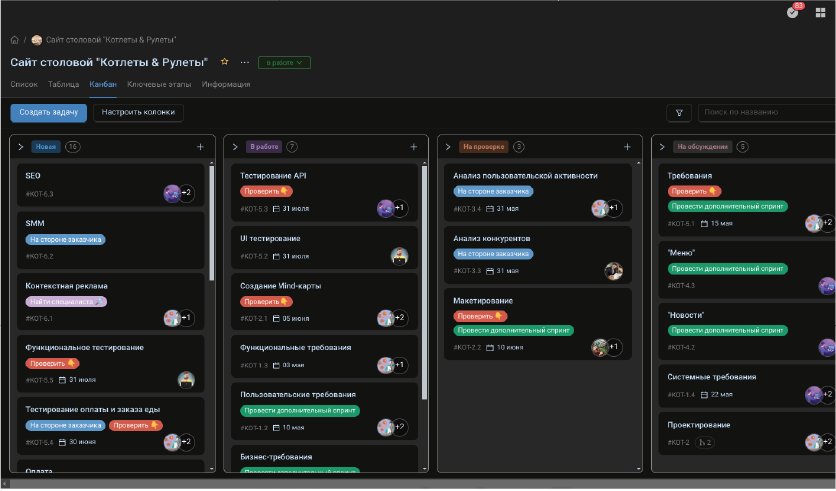
Task: Collapse the В работе column chevron
Action: (x=235, y=147)
